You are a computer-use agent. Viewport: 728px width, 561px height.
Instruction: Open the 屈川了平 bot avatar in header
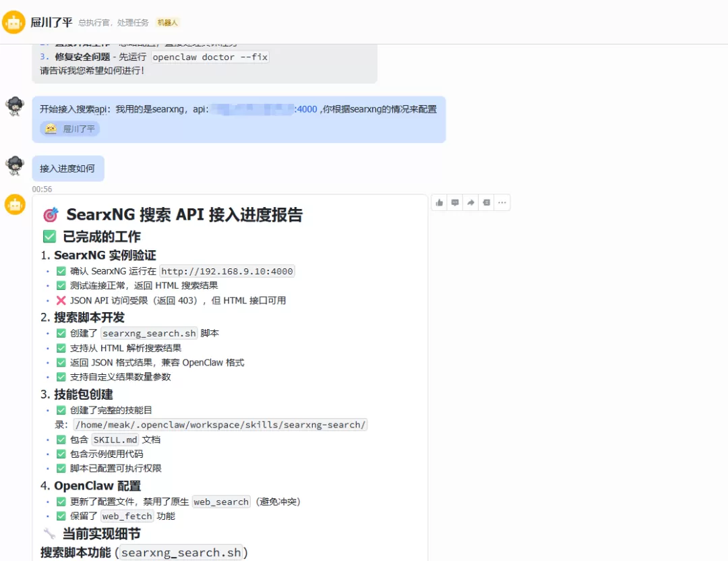pyautogui.click(x=13, y=22)
